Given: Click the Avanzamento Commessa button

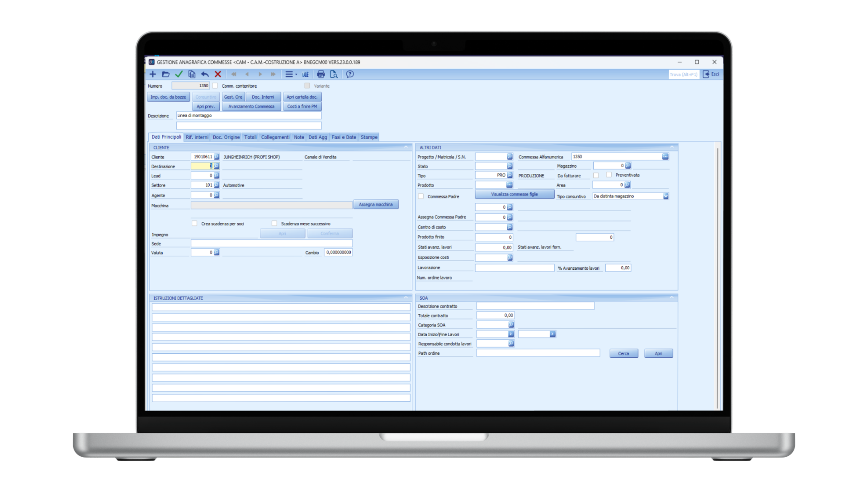Looking at the screenshot, I should pyautogui.click(x=251, y=107).
